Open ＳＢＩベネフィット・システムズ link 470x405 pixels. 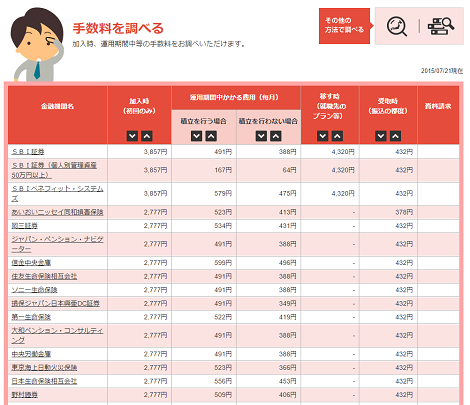click(57, 194)
